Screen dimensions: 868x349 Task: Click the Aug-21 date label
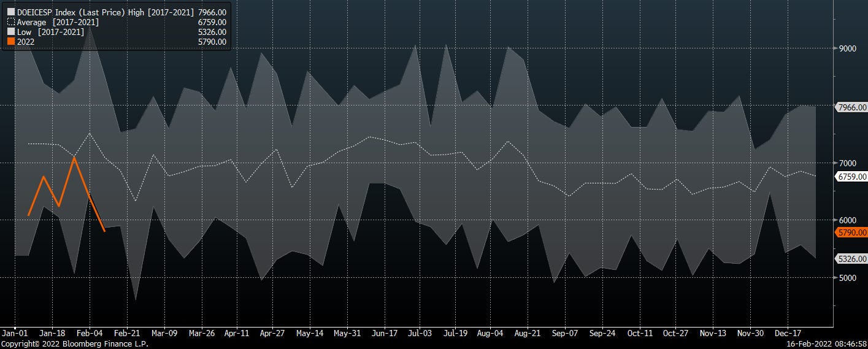tap(528, 334)
